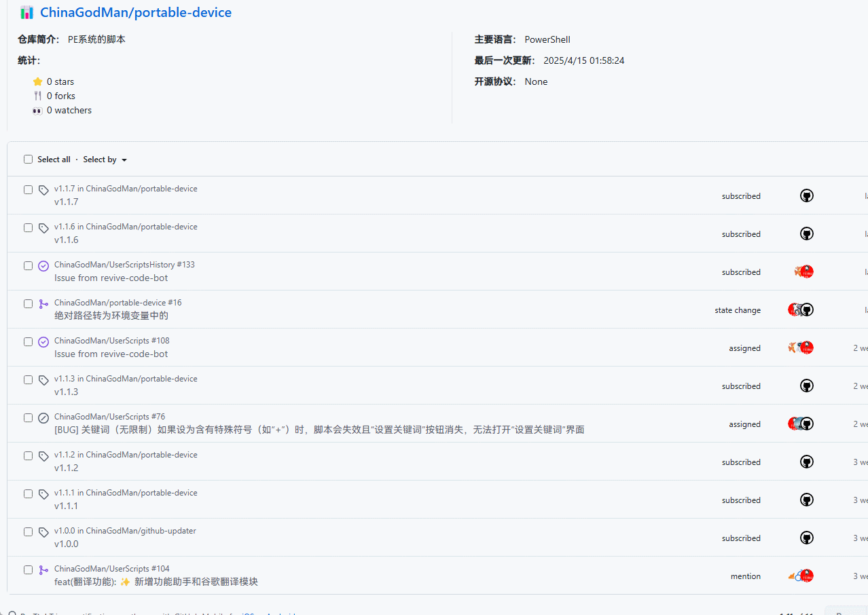Click pull request icon for UserScripts #104
Viewport: 868px width, 615px height.
click(x=43, y=570)
